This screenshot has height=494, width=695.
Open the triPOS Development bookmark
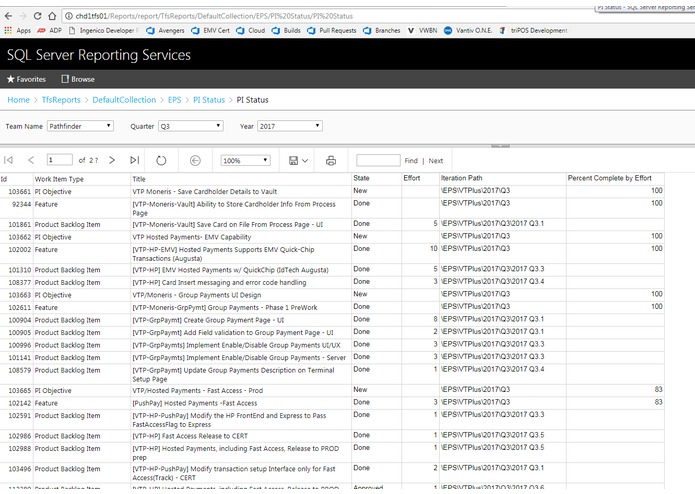point(533,31)
